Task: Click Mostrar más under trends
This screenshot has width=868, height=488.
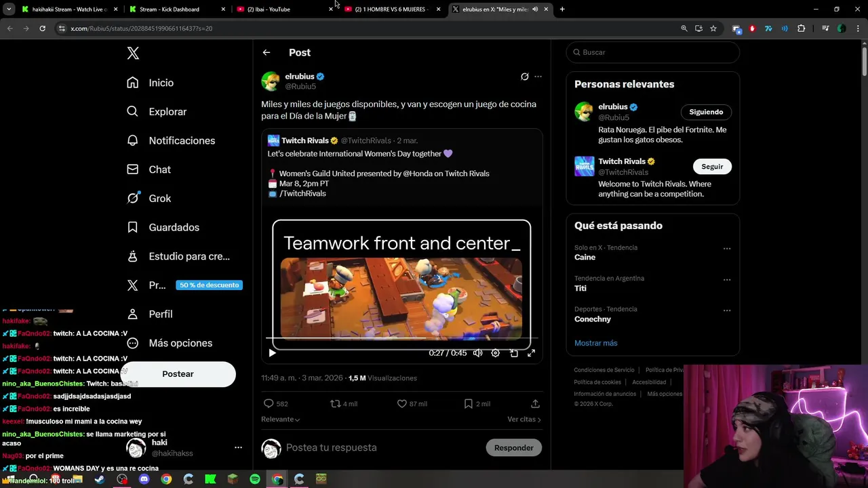Action: (x=595, y=343)
